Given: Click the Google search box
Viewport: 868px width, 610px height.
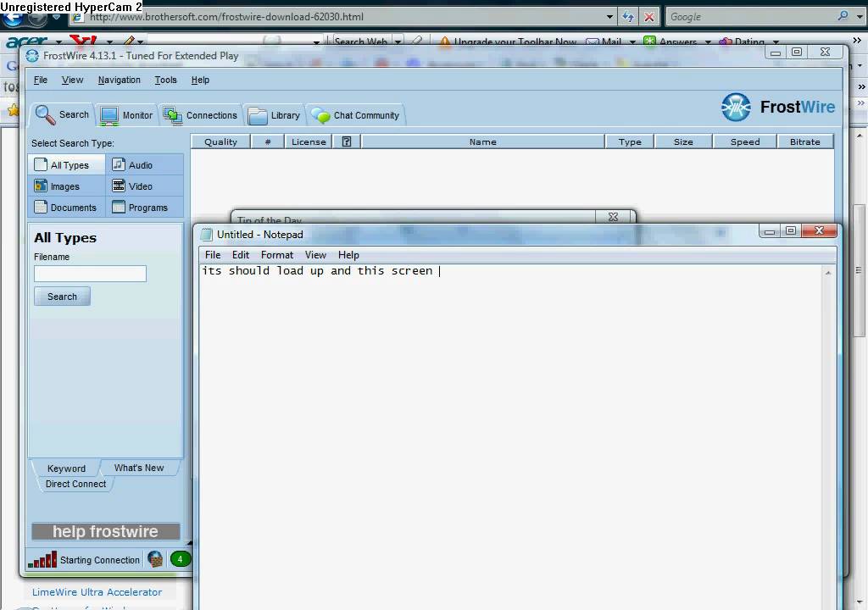Looking at the screenshot, I should (x=750, y=17).
